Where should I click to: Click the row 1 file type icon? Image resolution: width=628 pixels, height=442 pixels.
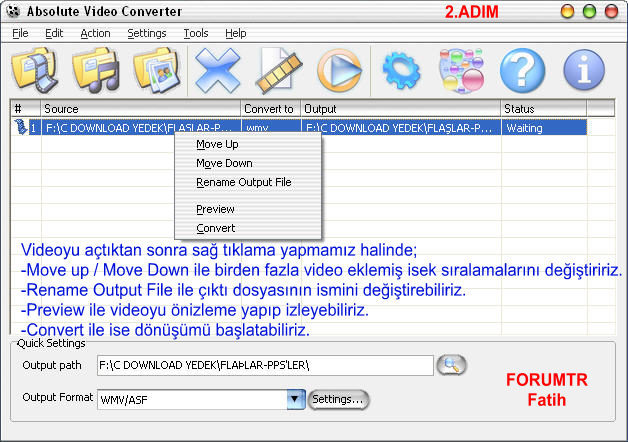(20, 127)
